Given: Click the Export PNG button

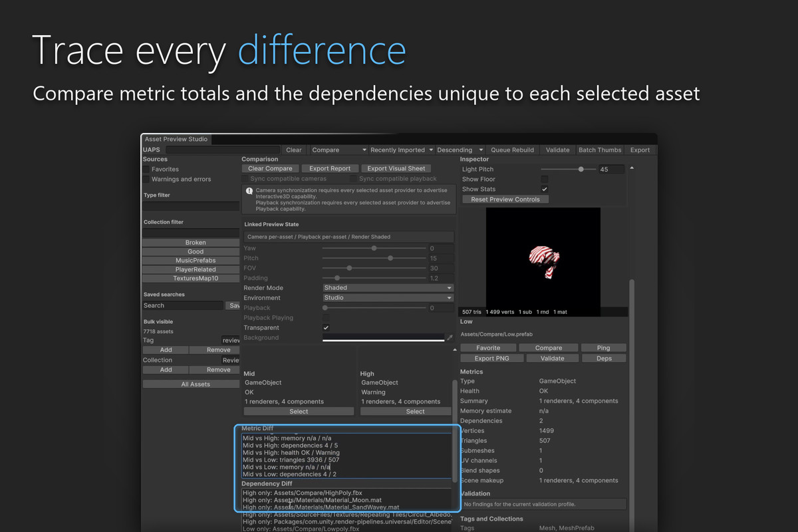Looking at the screenshot, I should (x=492, y=358).
